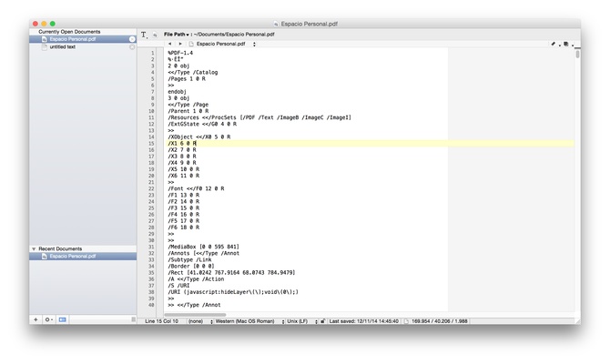610x364 pixels.
Task: Click the split bar at top of the scrollbar
Action: pos(578,48)
